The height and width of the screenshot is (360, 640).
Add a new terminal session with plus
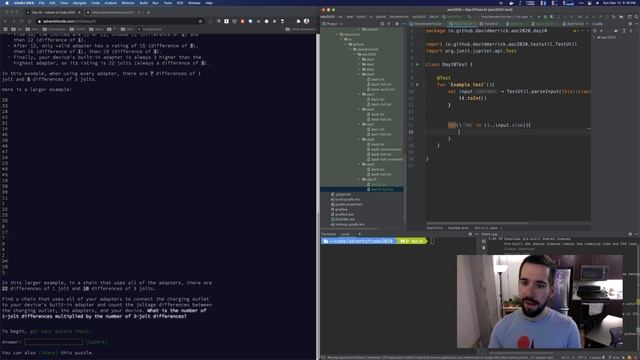(360, 234)
